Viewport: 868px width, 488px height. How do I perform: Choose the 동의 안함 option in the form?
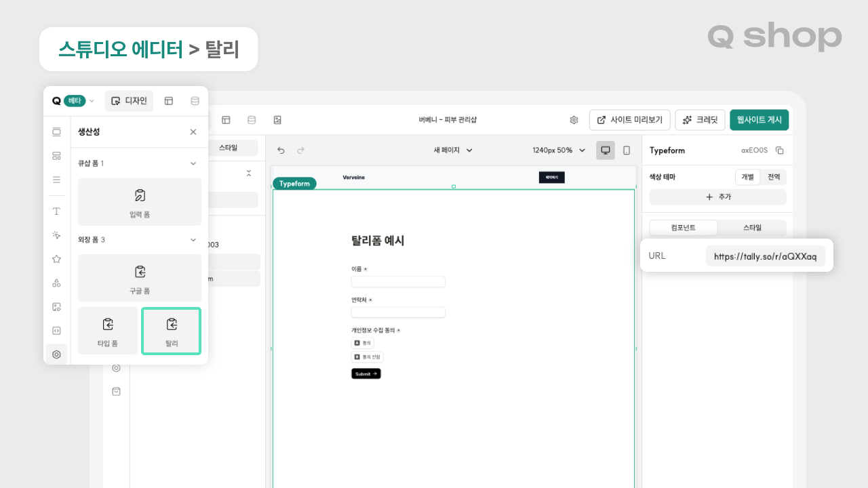tap(368, 357)
